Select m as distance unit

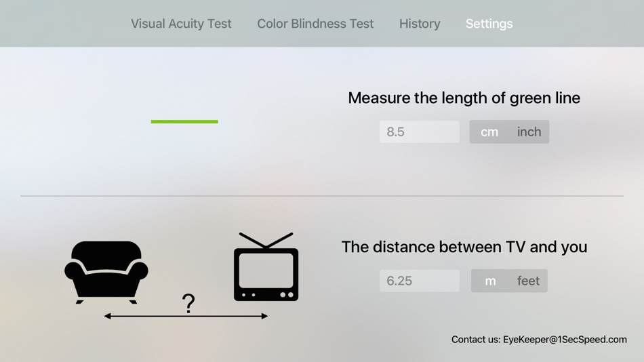pyautogui.click(x=490, y=281)
